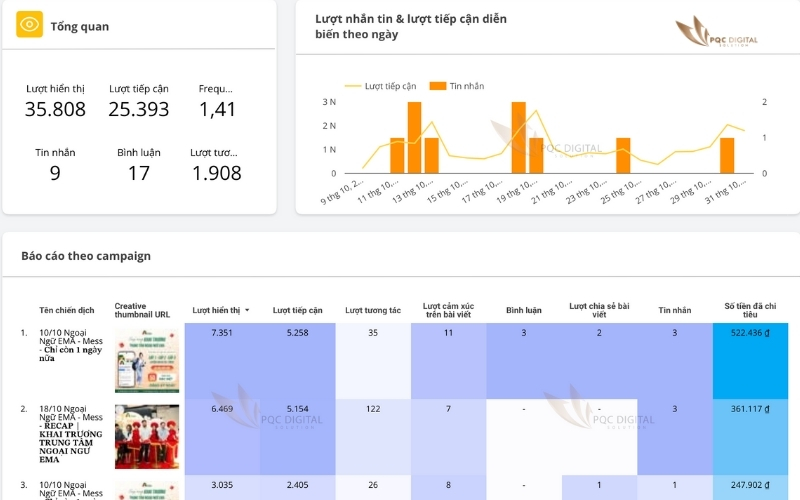Viewport: 800px width, 500px height.
Task: Click the 26 interactions cell in row 3
Action: pyautogui.click(x=373, y=487)
